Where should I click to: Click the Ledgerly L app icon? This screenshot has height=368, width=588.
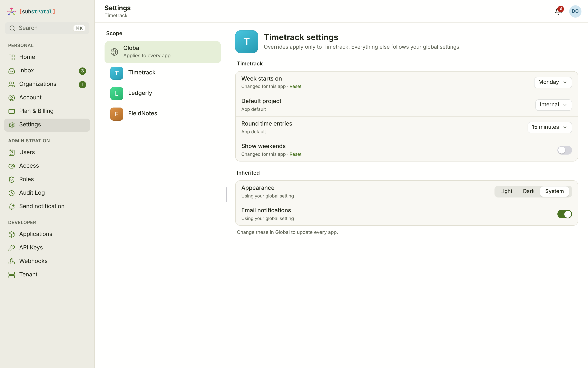117,93
